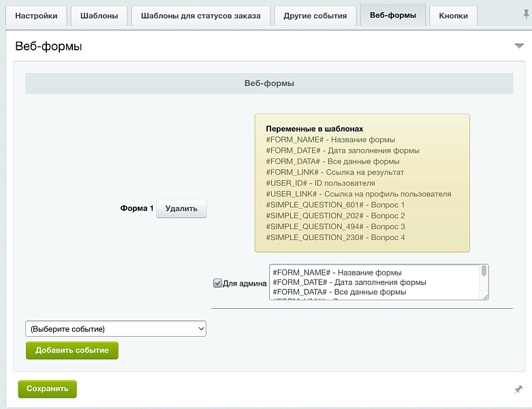Select the Другие события tab
Image resolution: width=532 pixels, height=409 pixels.
(315, 16)
